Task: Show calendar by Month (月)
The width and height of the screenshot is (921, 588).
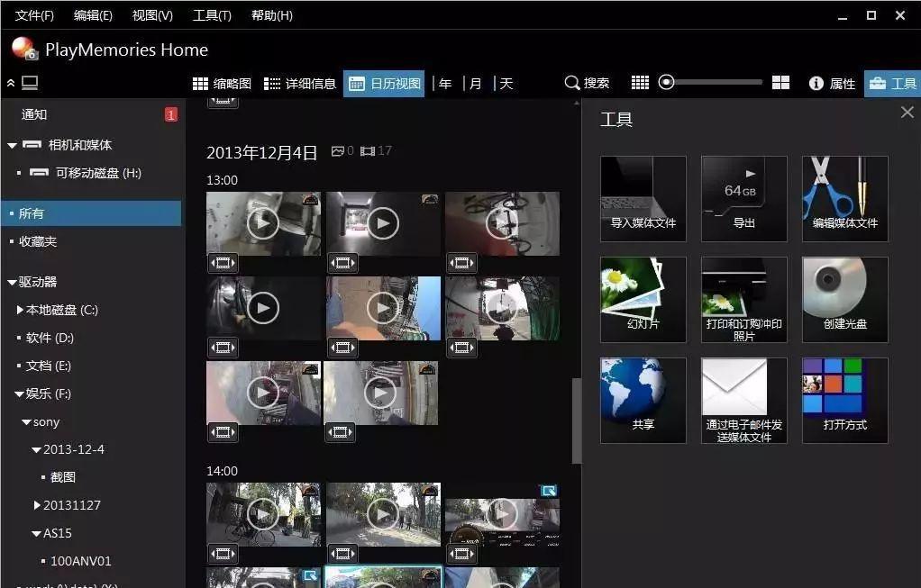Action: pos(476,84)
